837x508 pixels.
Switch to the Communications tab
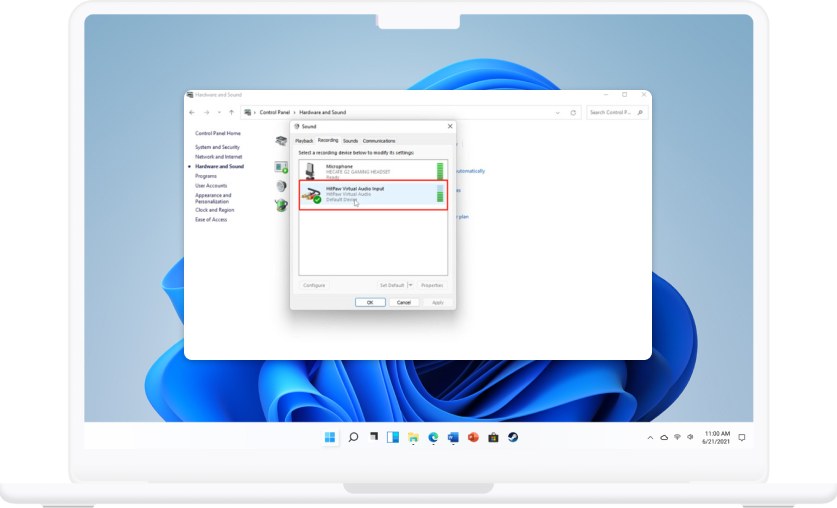click(x=379, y=141)
